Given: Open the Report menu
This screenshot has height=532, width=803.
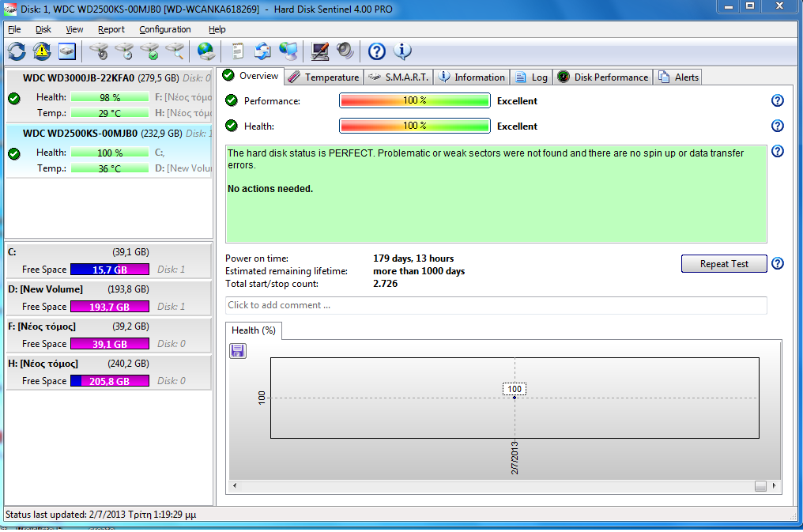Looking at the screenshot, I should pos(111,29).
